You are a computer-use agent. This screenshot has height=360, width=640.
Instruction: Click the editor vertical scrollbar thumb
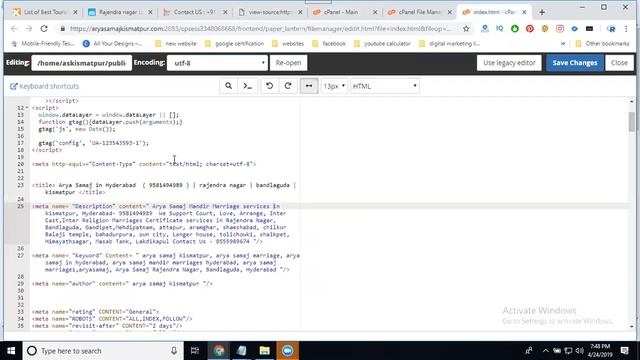point(632,122)
